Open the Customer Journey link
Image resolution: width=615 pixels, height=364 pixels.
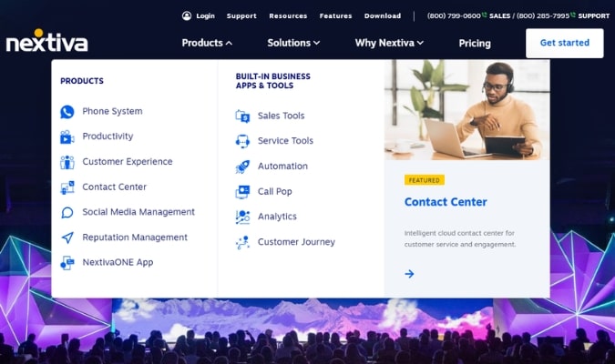click(296, 242)
